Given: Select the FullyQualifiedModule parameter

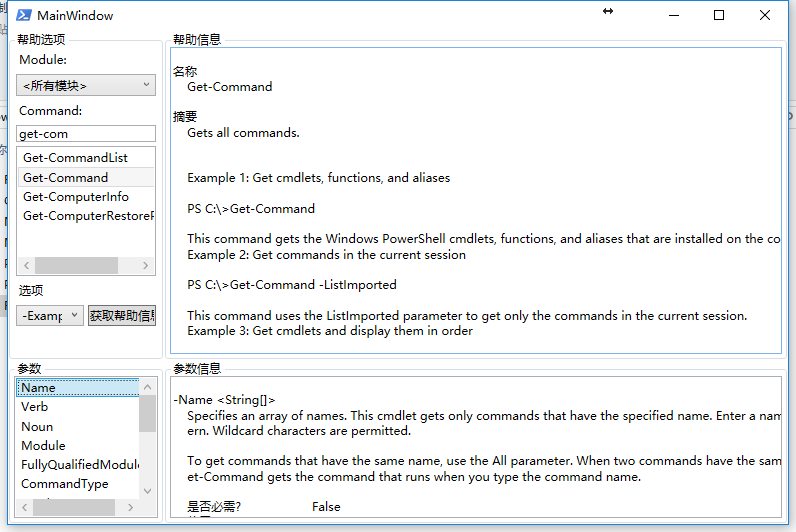Looking at the screenshot, I should (x=77, y=465).
